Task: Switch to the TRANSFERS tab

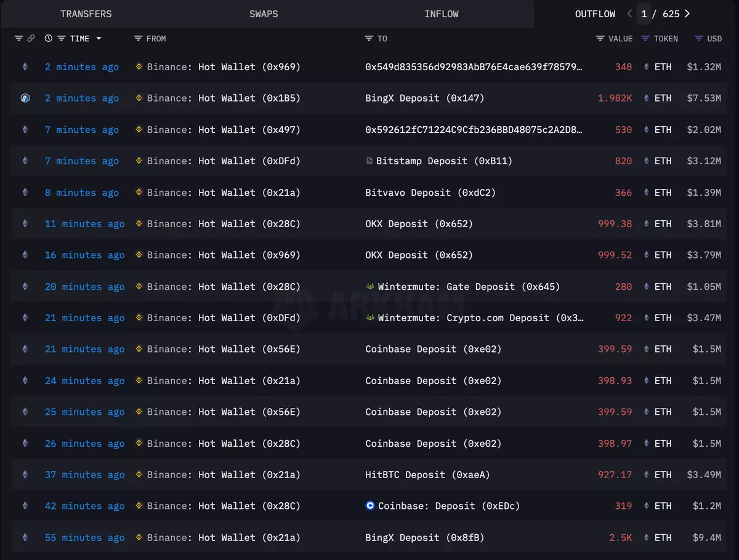Action: (x=86, y=14)
